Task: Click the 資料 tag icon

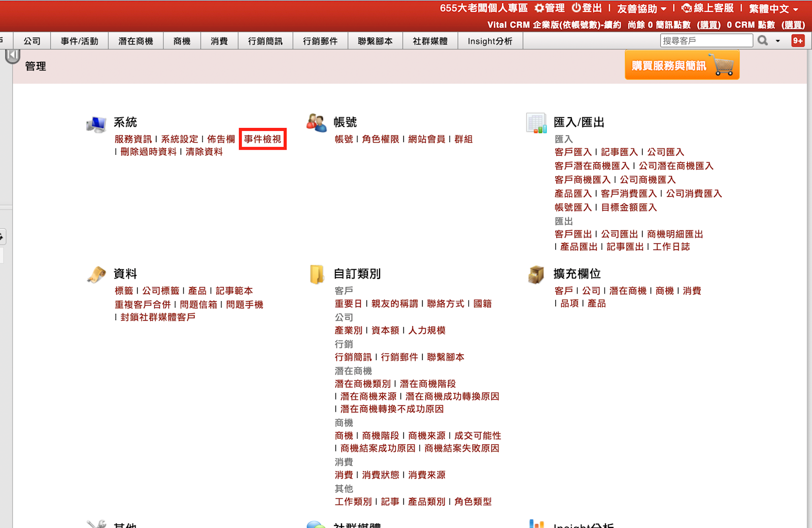Action: 96,274
